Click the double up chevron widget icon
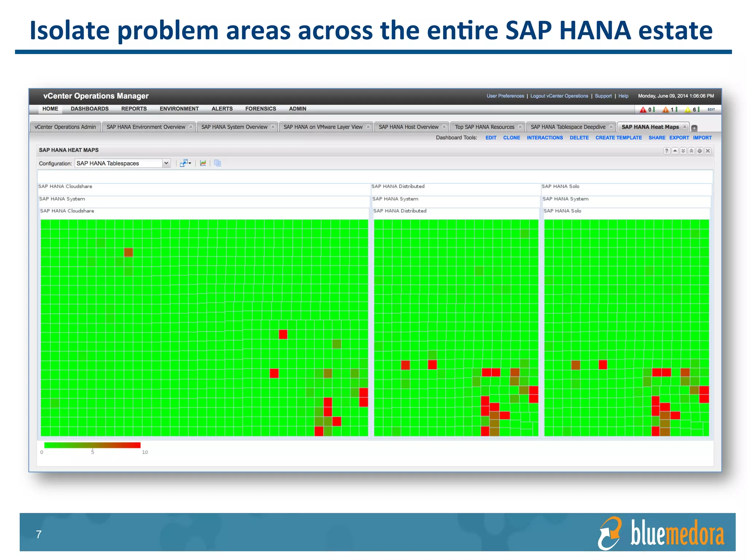Screen dimensions: 747x560 [x=691, y=151]
